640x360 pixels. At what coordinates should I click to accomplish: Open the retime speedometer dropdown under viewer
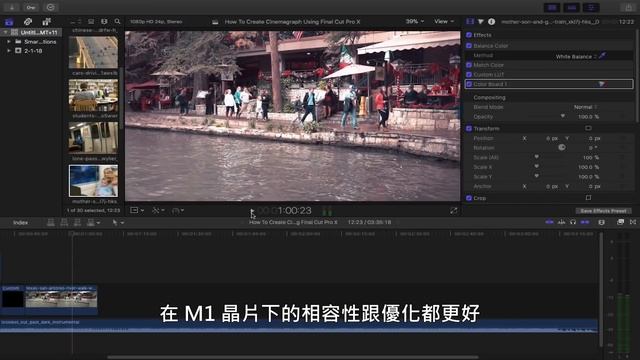coord(178,210)
